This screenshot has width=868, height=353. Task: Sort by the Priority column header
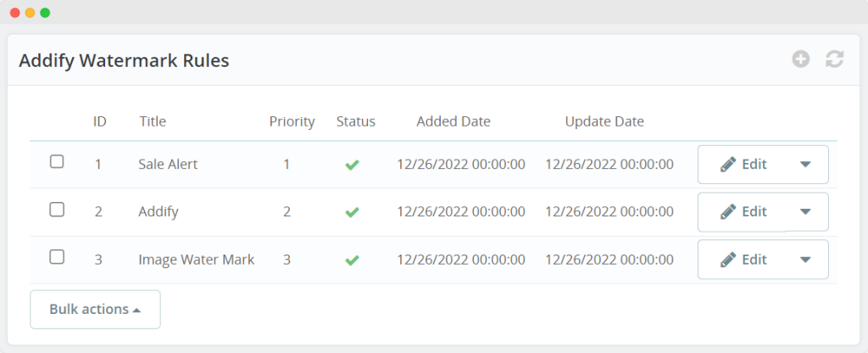click(292, 121)
